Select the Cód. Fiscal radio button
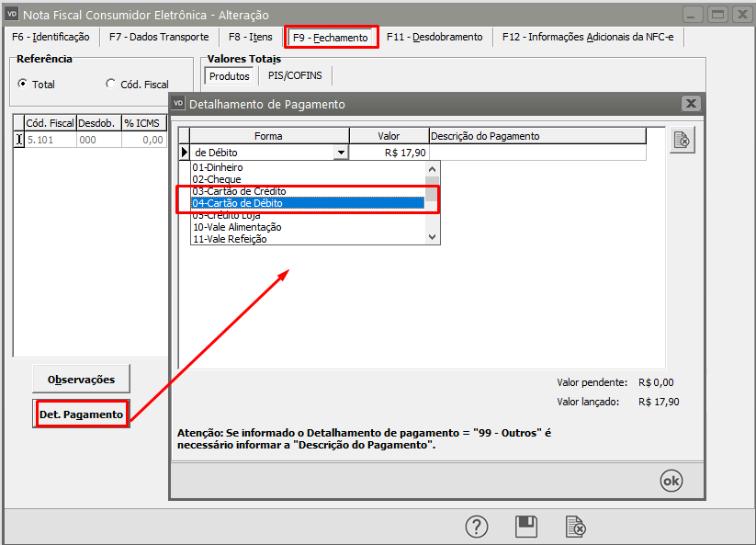Image resolution: width=756 pixels, height=545 pixels. [111, 84]
